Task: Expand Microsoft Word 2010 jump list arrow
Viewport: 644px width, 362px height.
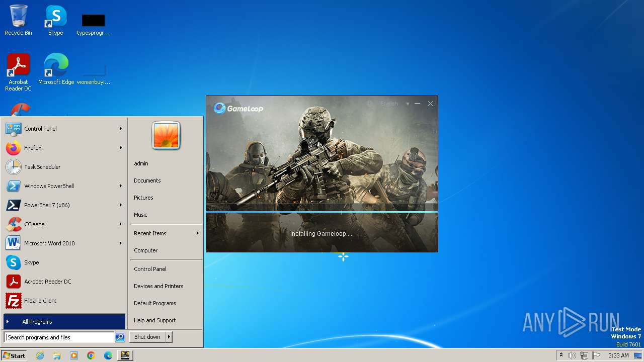Action: click(121, 243)
